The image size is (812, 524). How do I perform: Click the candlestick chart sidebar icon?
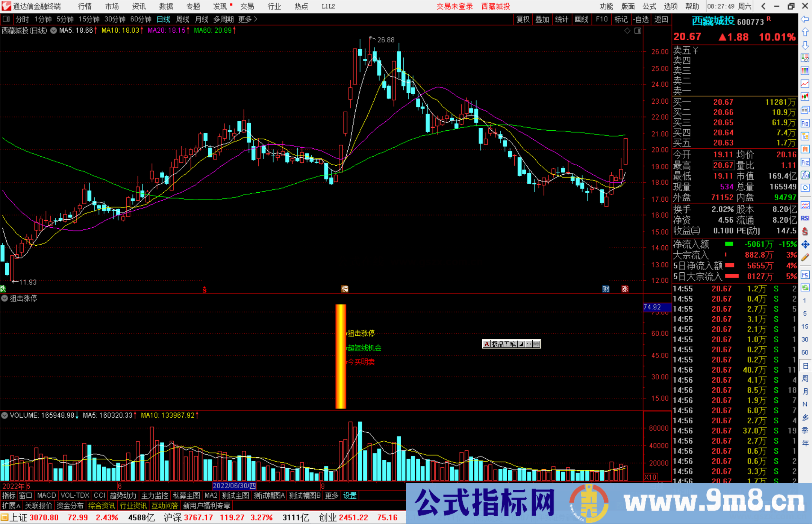[x=805, y=97]
